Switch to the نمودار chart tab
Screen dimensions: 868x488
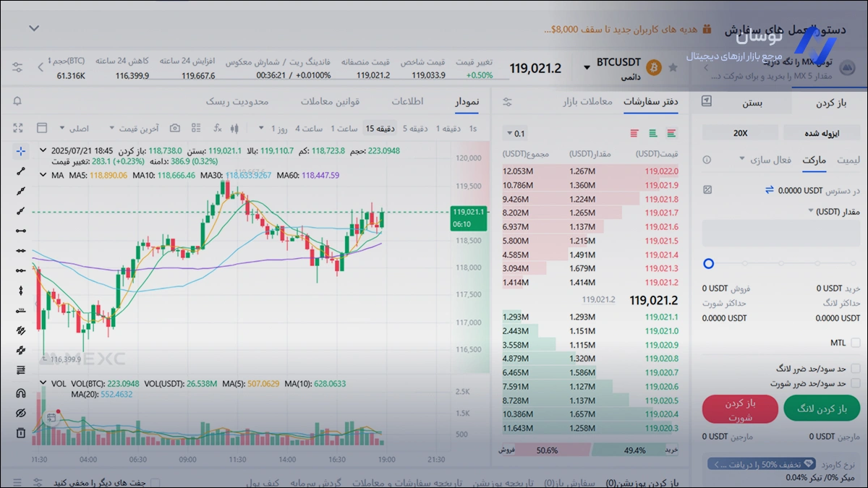click(467, 101)
